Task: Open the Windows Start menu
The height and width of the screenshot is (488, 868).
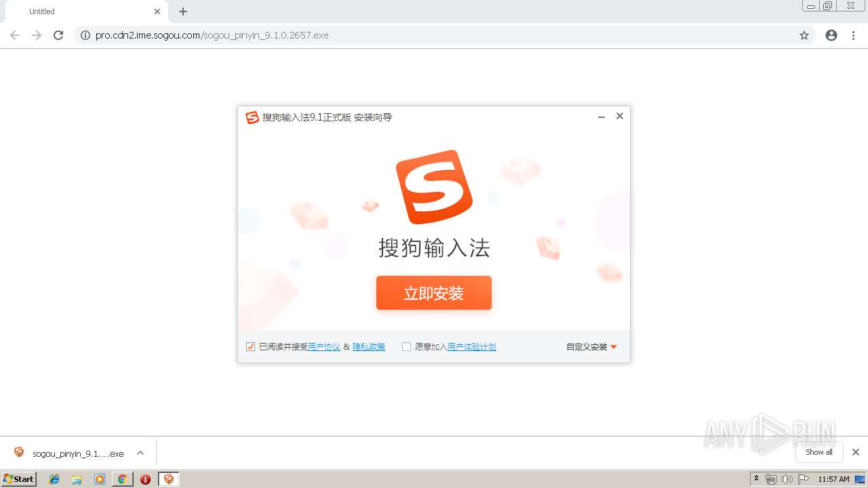Action: pos(19,479)
